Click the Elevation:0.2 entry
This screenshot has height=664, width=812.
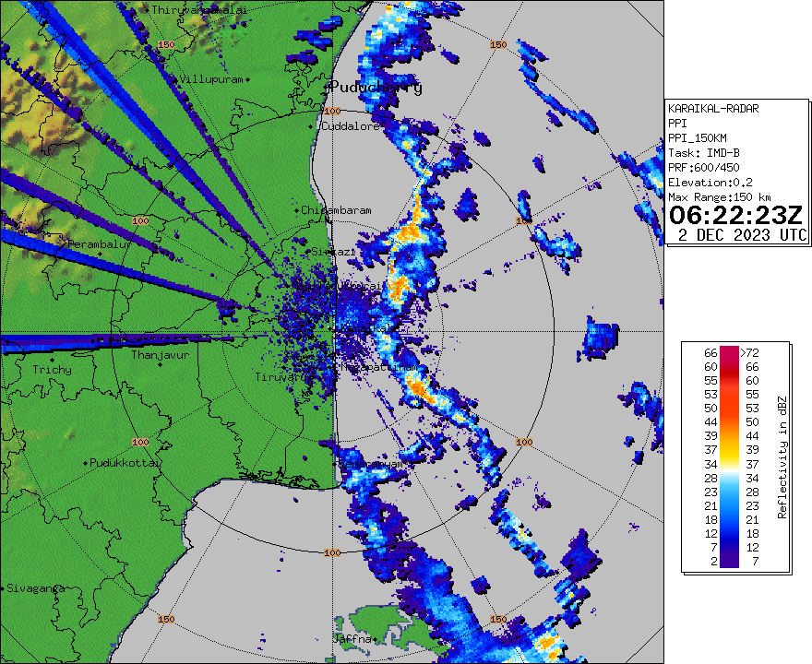710,183
